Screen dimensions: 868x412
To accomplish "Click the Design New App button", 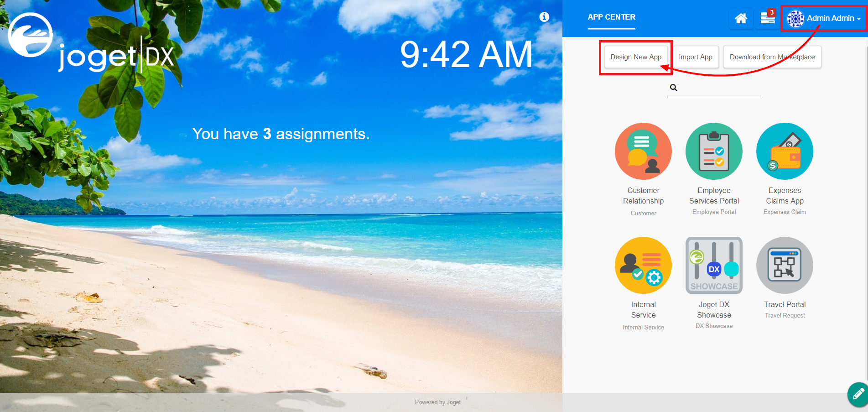I will click(636, 57).
